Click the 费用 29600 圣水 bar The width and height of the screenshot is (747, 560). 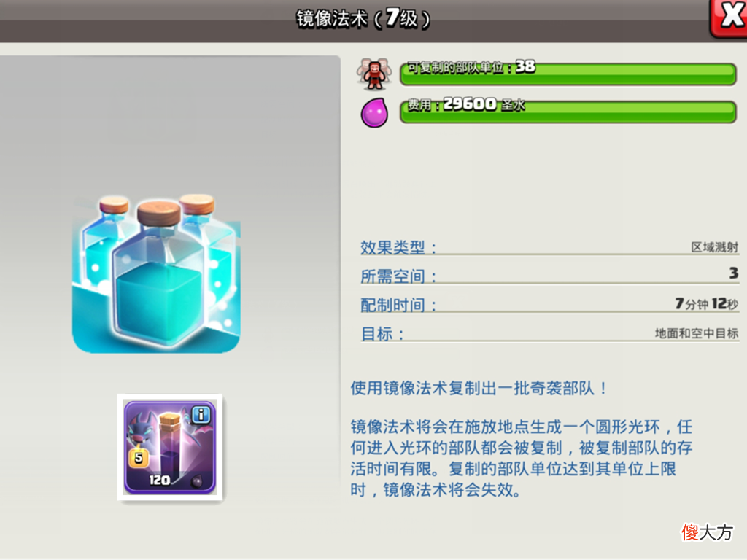coord(568,112)
